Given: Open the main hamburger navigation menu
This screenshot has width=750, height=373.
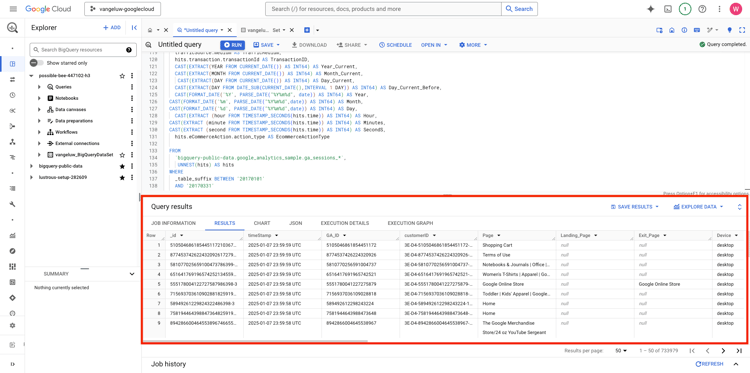Looking at the screenshot, I should pyautogui.click(x=13, y=9).
